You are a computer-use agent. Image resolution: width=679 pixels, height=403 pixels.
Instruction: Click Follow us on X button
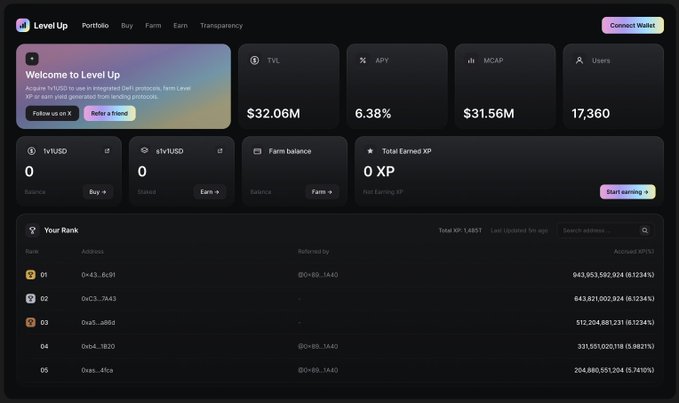coord(52,113)
